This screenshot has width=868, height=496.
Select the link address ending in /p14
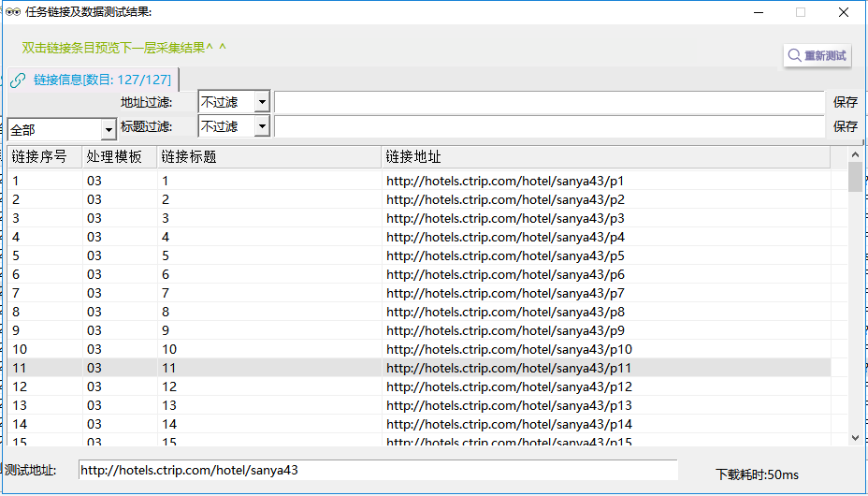coord(509,425)
